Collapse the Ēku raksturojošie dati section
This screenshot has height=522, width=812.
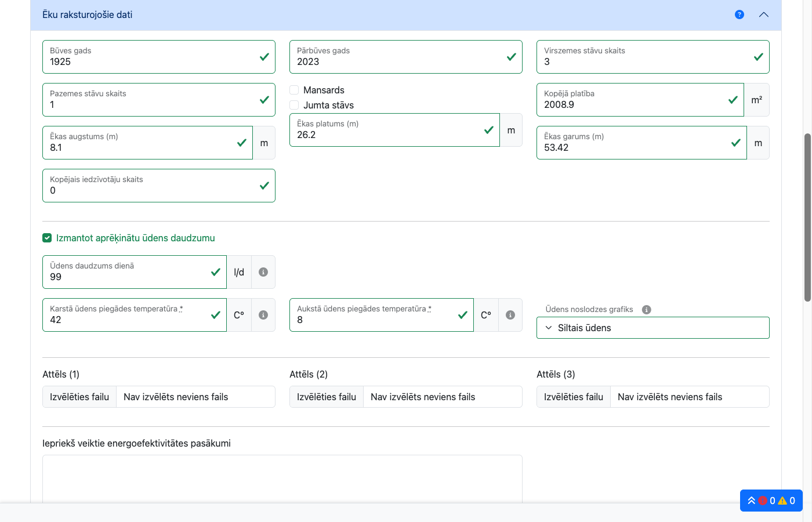pyautogui.click(x=763, y=14)
